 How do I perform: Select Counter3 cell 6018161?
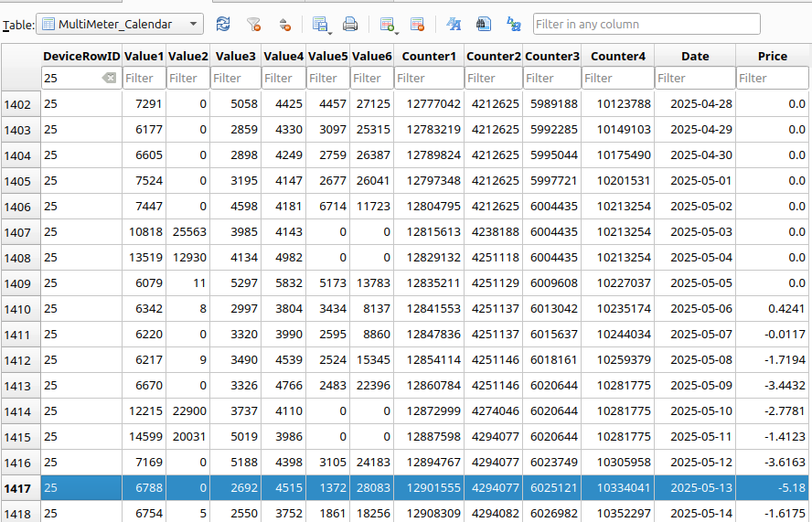point(552,360)
